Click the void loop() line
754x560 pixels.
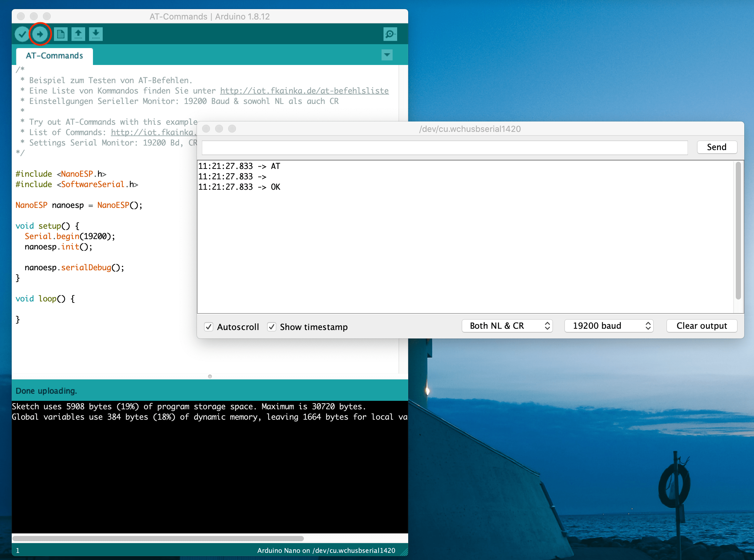click(45, 299)
